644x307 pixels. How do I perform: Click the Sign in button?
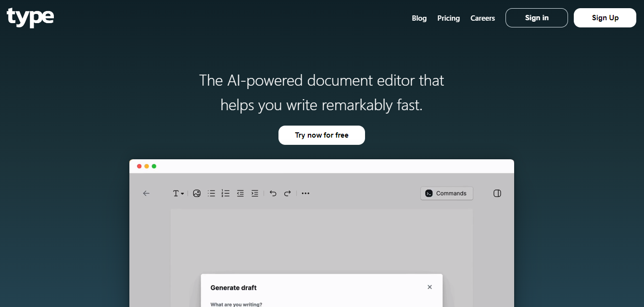(536, 18)
